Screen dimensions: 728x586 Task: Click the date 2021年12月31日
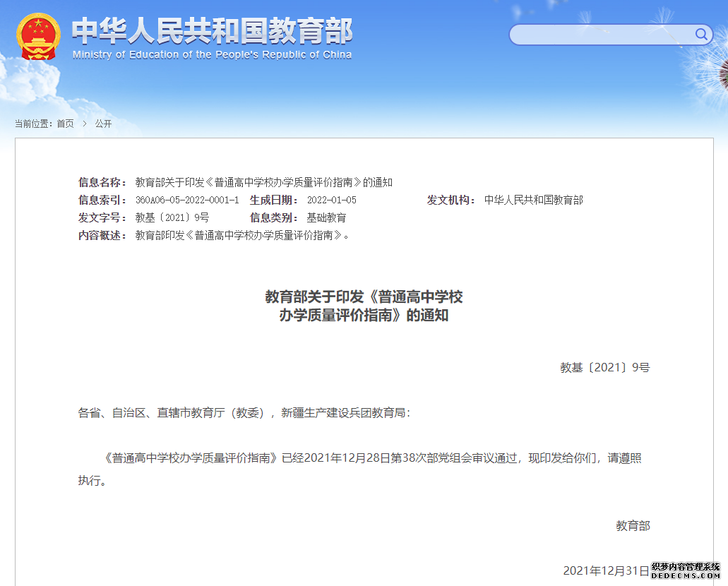(606, 570)
